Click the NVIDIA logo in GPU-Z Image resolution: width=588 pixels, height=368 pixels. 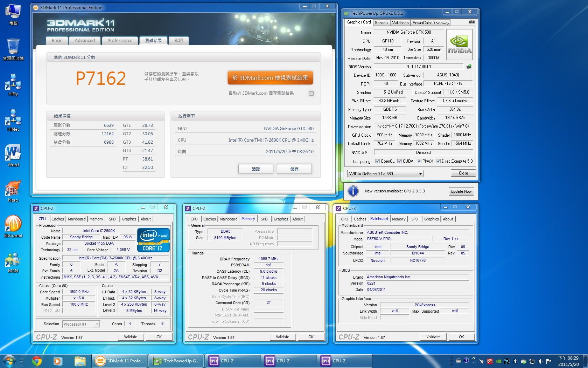point(460,45)
